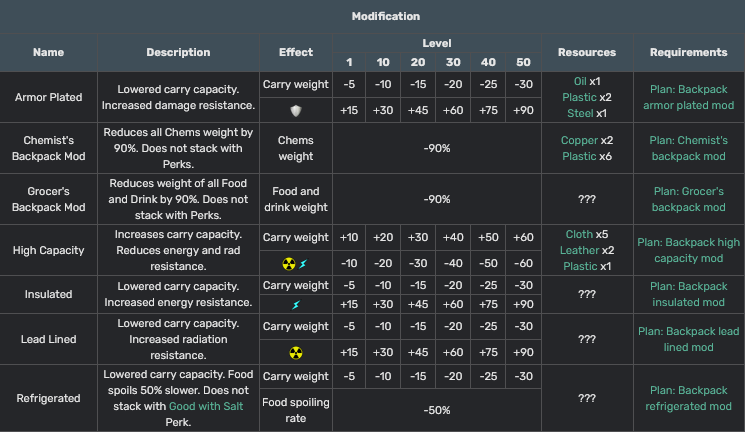Click the energy resistance icon in Insulated row

pos(296,305)
